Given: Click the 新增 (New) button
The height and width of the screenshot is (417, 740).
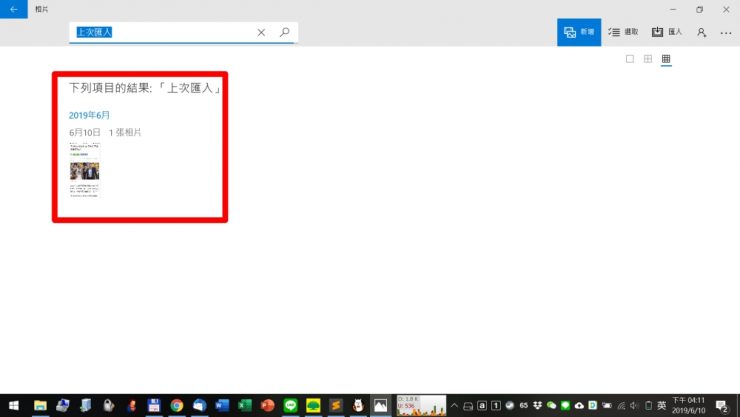Looking at the screenshot, I should tap(579, 32).
